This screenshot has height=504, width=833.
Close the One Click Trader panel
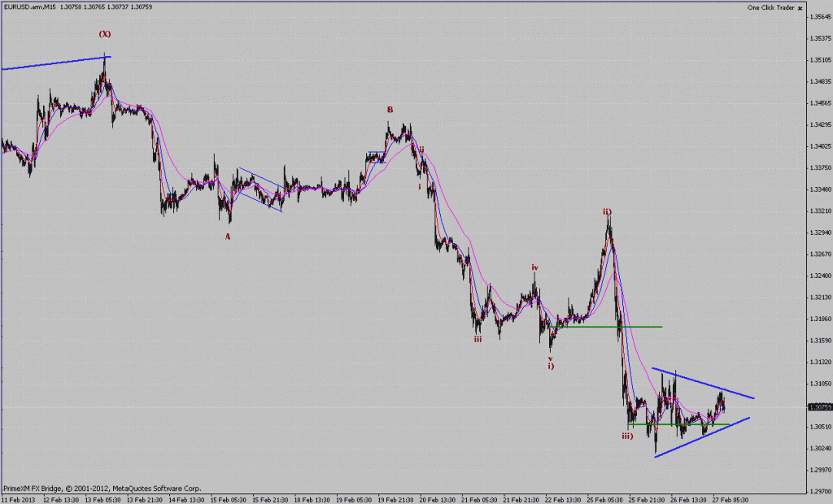[800, 8]
